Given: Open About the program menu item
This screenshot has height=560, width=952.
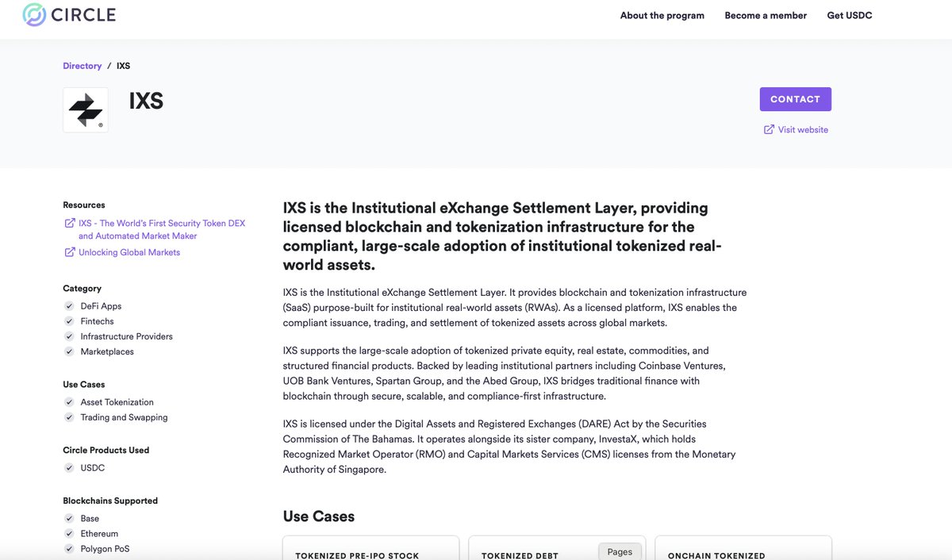Looking at the screenshot, I should [662, 15].
